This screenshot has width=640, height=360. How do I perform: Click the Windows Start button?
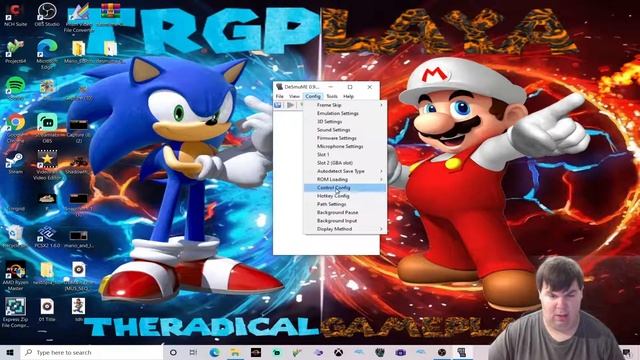(10, 352)
